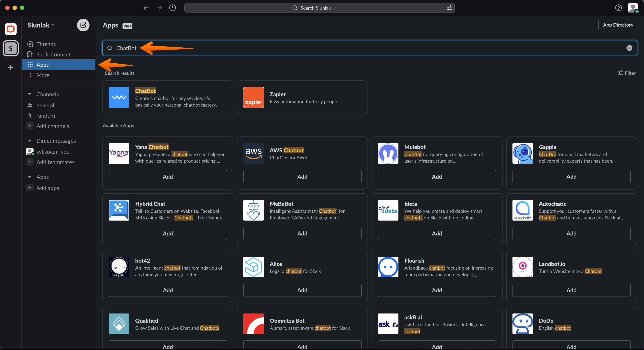Add the Mulebot app
The width and height of the screenshot is (644, 350).
(437, 177)
